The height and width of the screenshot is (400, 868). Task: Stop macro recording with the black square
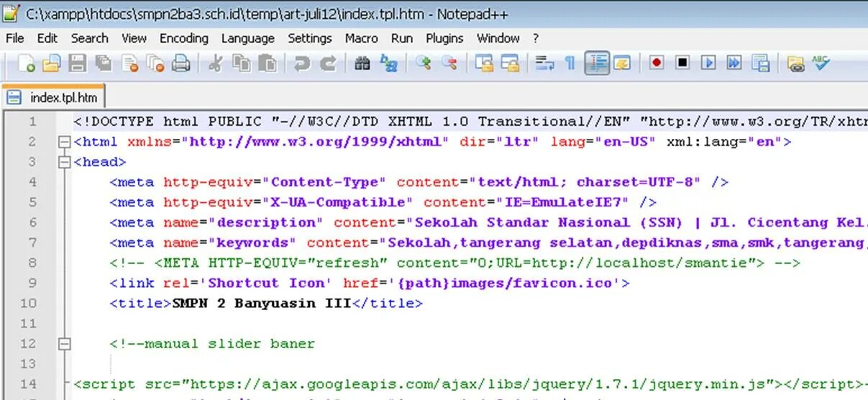coord(682,63)
